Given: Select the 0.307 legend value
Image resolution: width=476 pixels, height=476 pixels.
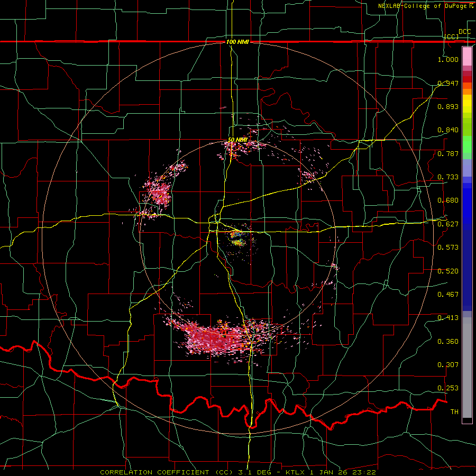Looking at the screenshot, I should click(x=448, y=365).
